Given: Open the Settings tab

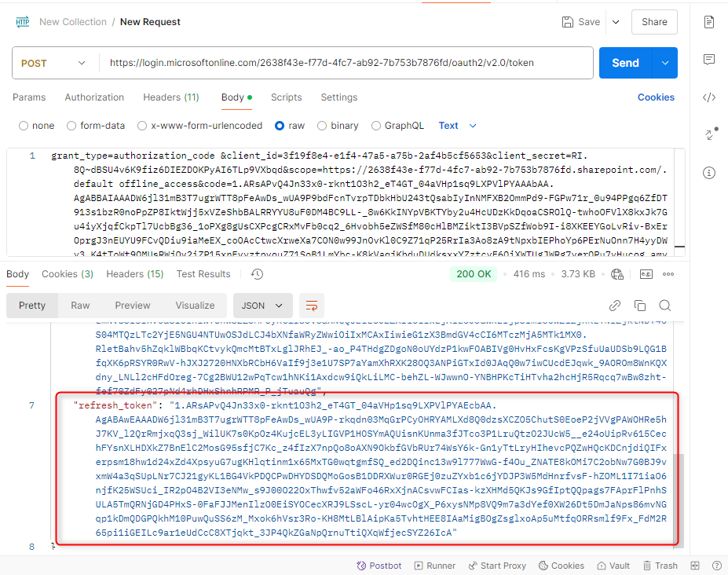Looking at the screenshot, I should point(339,97).
